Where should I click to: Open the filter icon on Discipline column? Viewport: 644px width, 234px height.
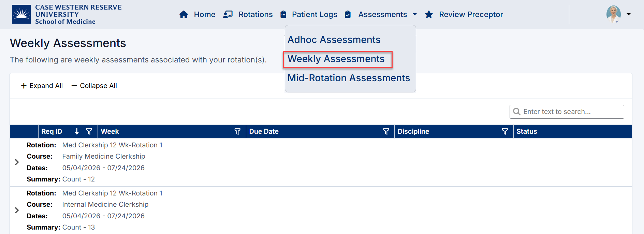505,131
